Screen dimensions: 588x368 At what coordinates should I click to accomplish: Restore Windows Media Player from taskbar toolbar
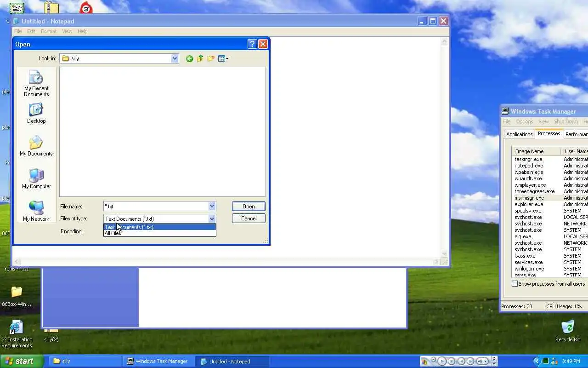494,363
